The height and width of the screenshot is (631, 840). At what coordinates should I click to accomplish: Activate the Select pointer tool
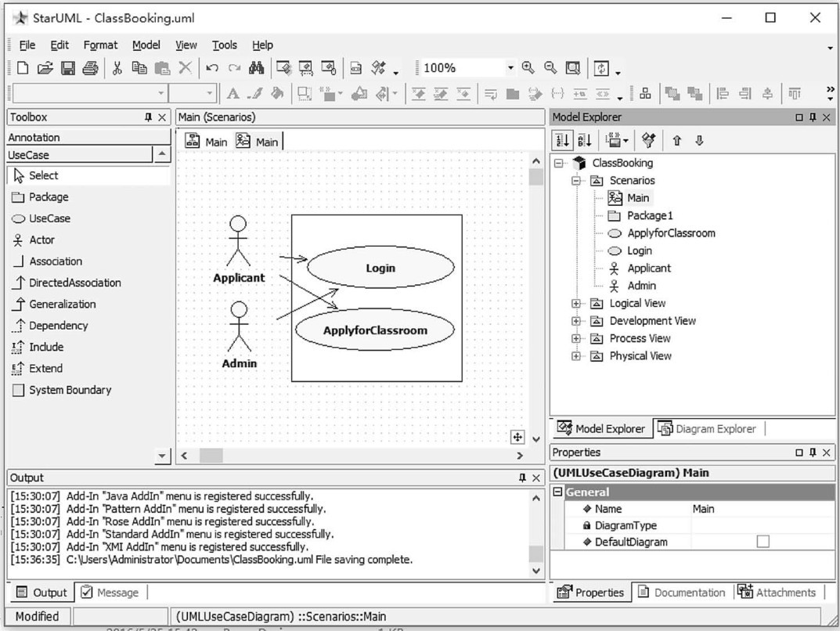coord(88,175)
